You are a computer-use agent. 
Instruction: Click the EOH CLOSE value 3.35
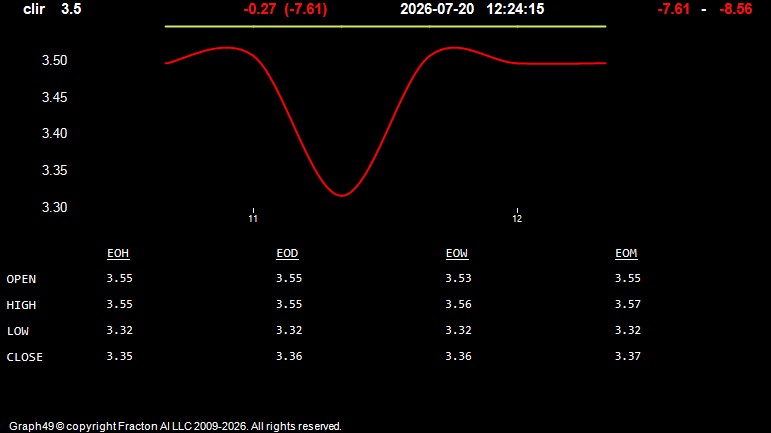tap(119, 356)
